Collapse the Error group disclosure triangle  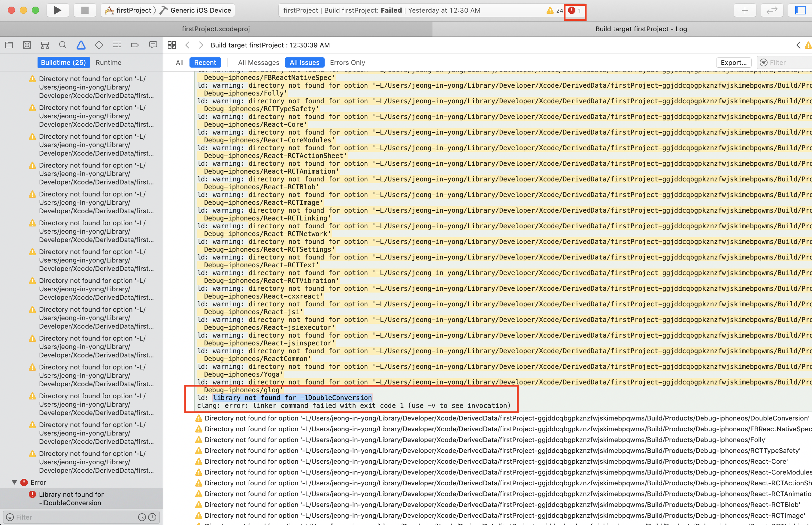coord(14,482)
